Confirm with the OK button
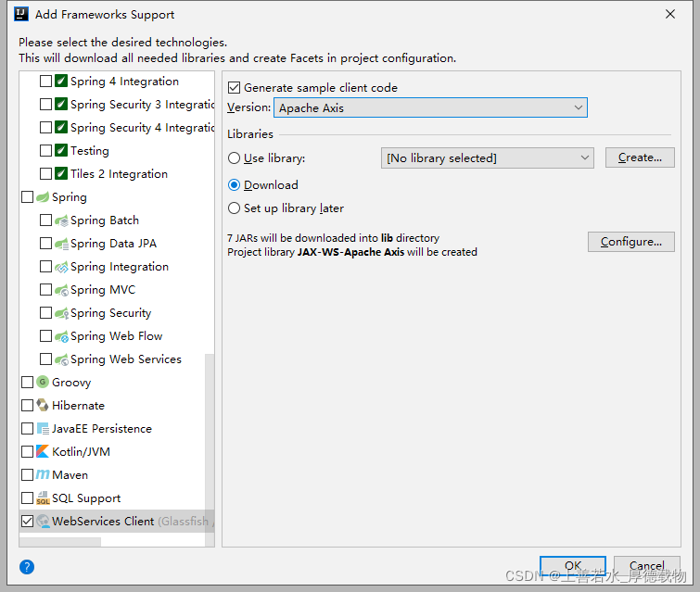This screenshot has height=592, width=700. point(573,566)
